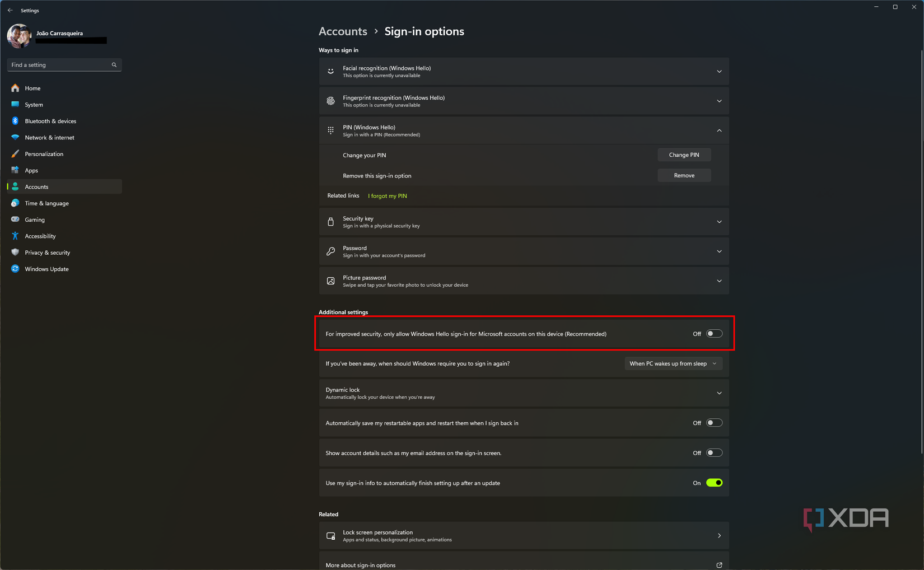Open the Home settings page
Image resolution: width=924 pixels, height=570 pixels.
click(64, 88)
